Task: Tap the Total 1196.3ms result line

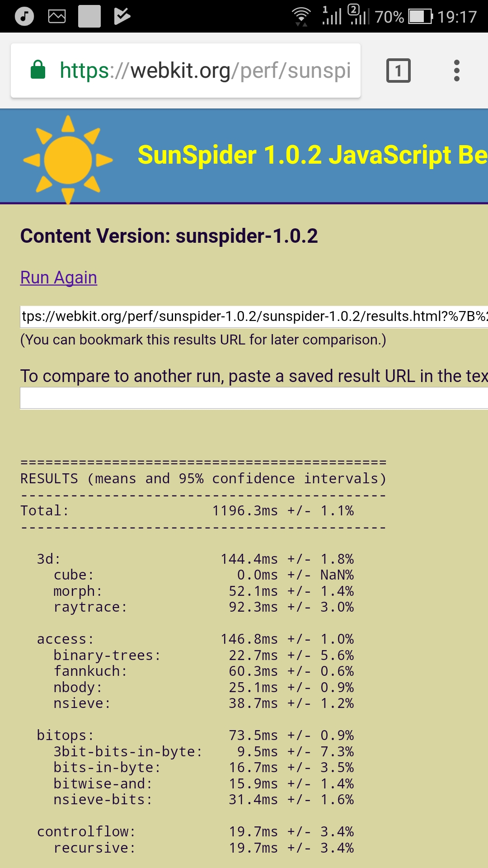Action: coord(187,511)
